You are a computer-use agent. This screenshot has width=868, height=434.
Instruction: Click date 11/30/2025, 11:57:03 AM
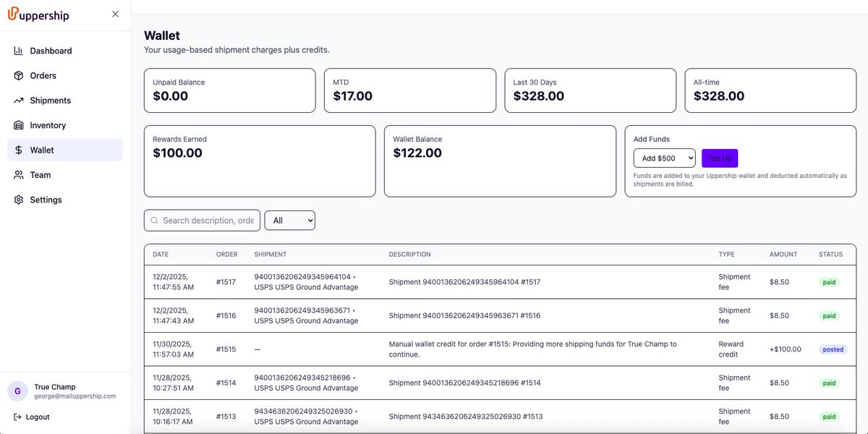tap(174, 349)
